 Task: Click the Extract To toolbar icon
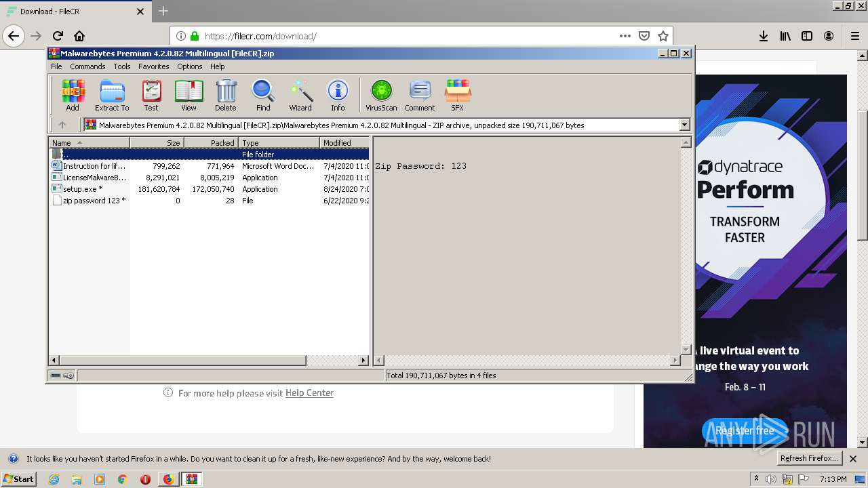tap(112, 95)
